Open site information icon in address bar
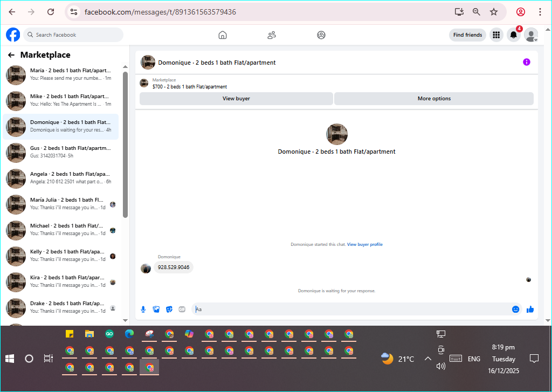This screenshot has height=392, width=552. (74, 12)
